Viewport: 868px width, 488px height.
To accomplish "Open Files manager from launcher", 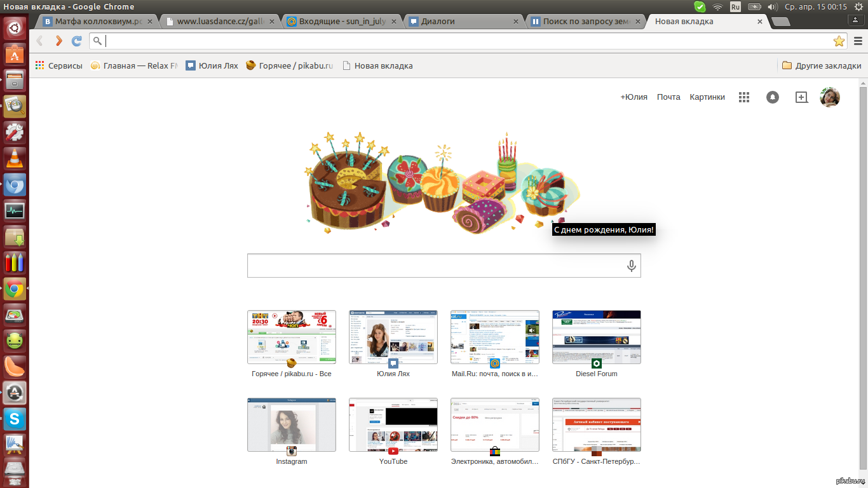I will coord(15,80).
